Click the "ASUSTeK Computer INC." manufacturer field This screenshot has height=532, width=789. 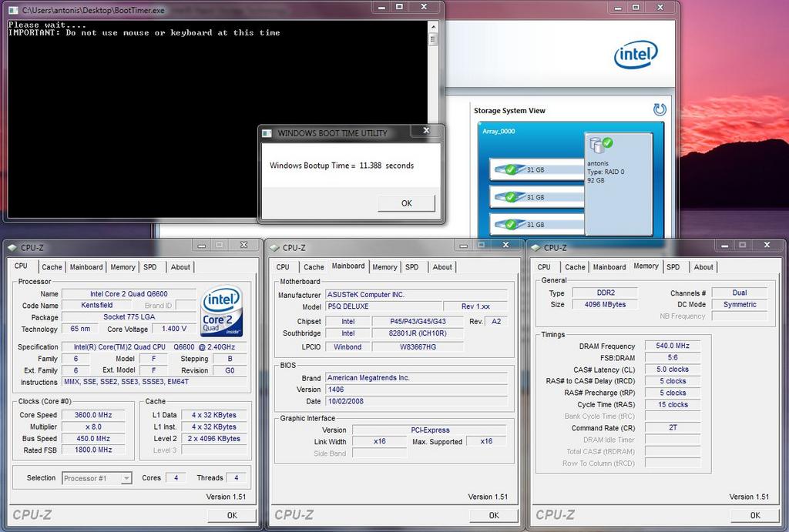pyautogui.click(x=417, y=295)
